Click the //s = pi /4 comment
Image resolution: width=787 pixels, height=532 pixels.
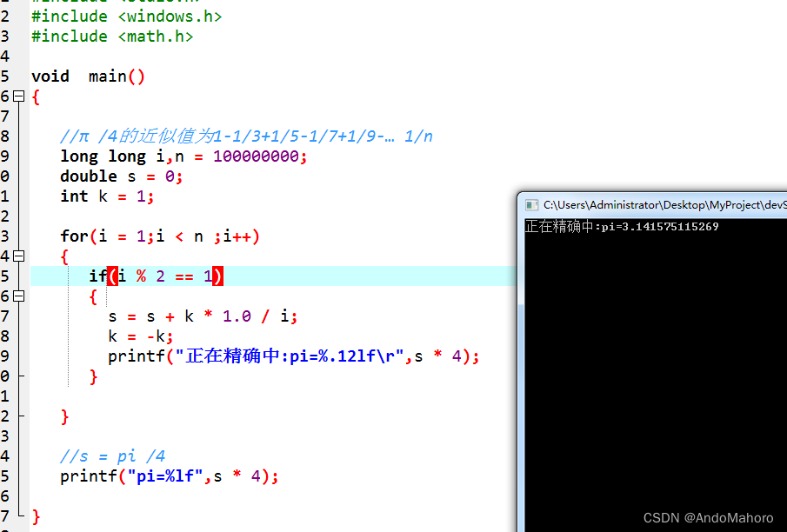(x=112, y=456)
